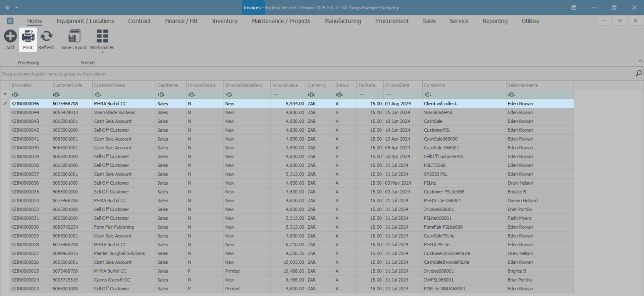Open the Service tab
This screenshot has height=296, width=644.
459,21
